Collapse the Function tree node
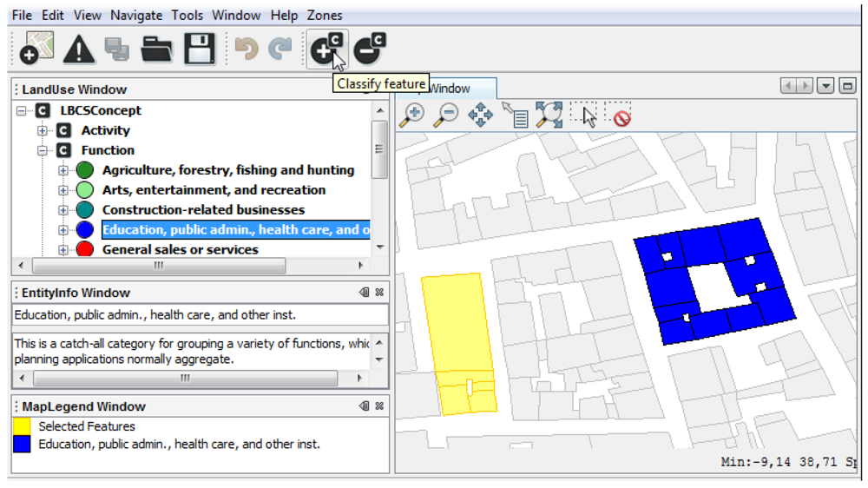This screenshot has height=488, width=868. click(42, 151)
